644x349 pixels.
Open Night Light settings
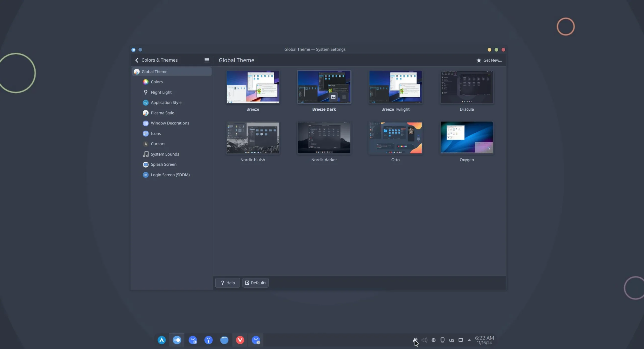pos(161,92)
